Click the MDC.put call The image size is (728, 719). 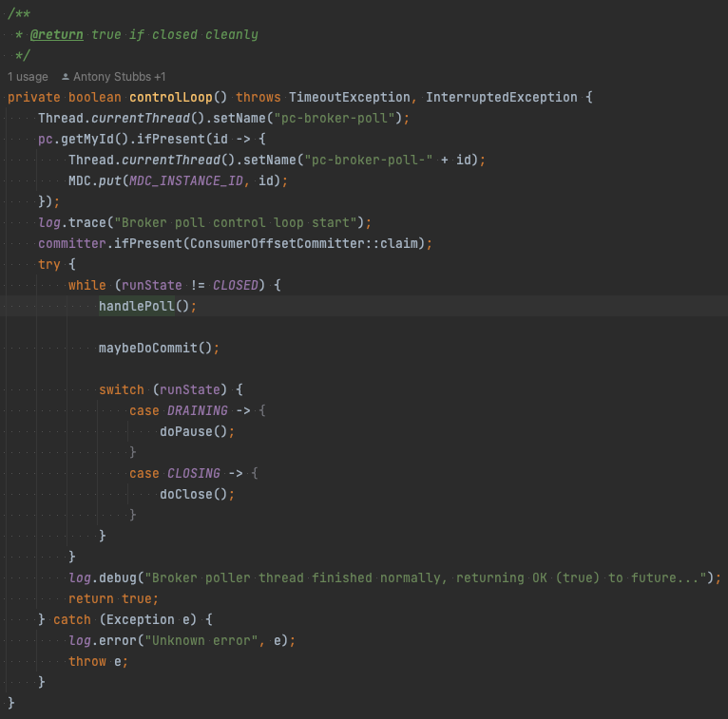tap(95, 180)
